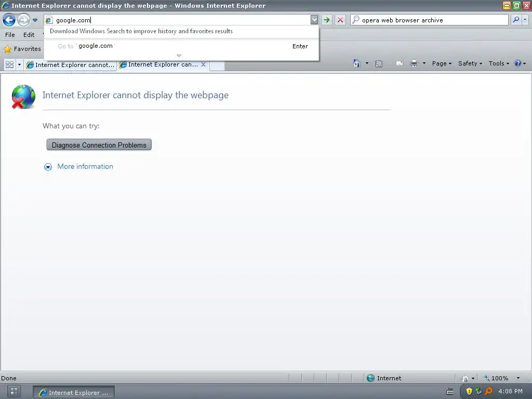The image size is (532, 399).
Task: Open the Page menu
Action: (442, 63)
